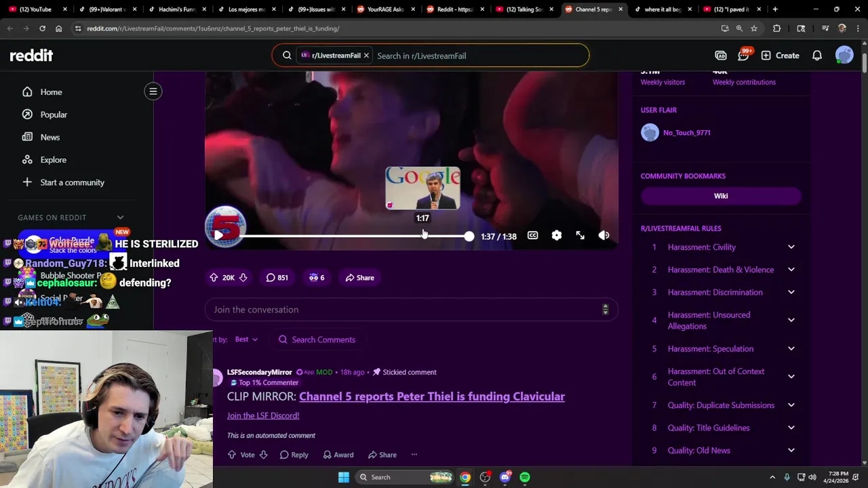Give Award to the stickied comment
Image resolution: width=868 pixels, height=488 pixels.
click(338, 455)
